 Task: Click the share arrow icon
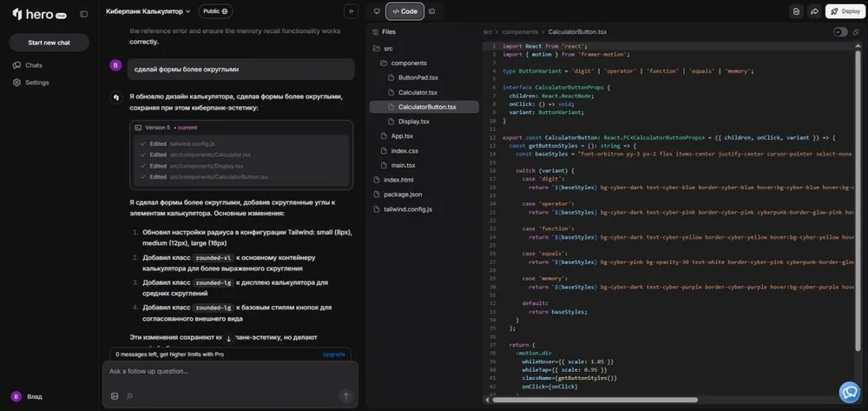814,11
